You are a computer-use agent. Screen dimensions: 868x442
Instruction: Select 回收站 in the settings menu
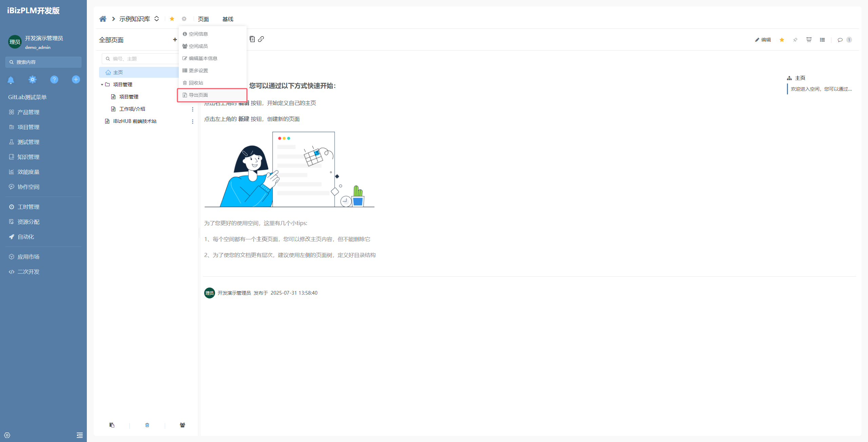(x=196, y=83)
